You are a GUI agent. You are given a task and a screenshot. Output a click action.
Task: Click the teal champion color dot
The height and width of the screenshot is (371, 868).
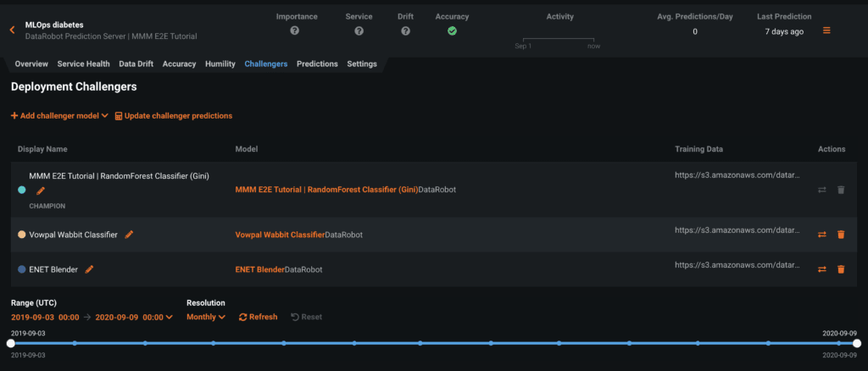(21, 190)
